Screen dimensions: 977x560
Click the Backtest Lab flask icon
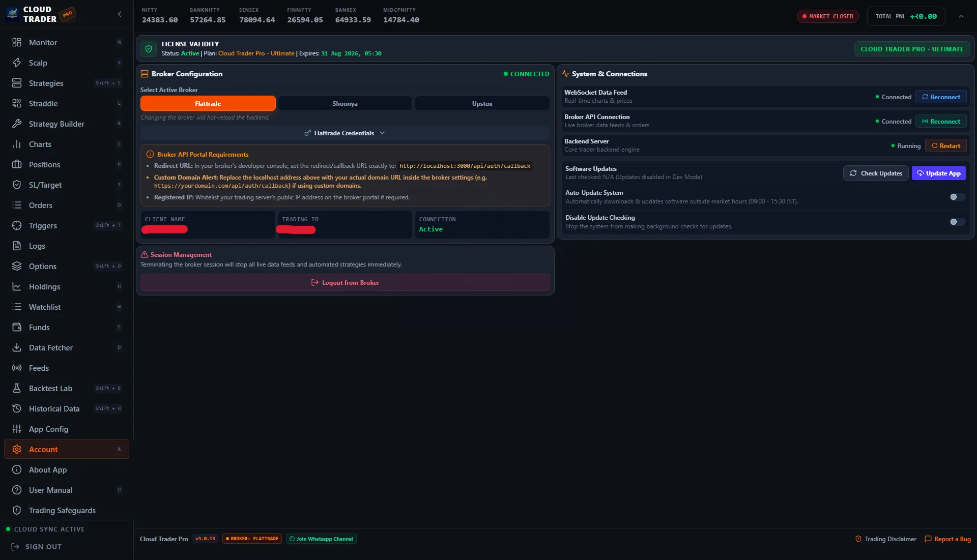click(17, 388)
